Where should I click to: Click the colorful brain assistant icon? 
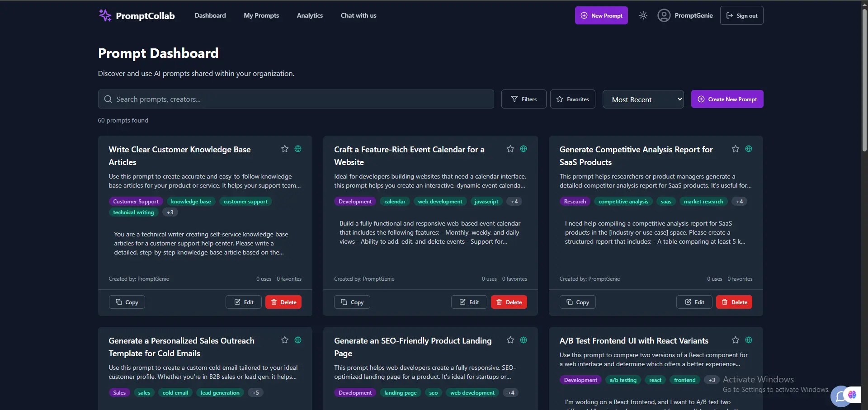click(852, 395)
